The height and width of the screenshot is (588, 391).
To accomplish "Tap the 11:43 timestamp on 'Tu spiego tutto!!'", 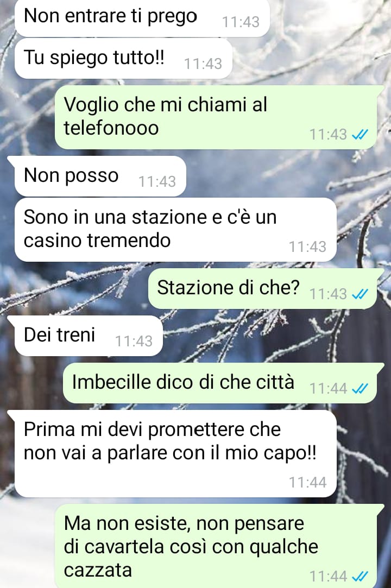I will point(203,64).
